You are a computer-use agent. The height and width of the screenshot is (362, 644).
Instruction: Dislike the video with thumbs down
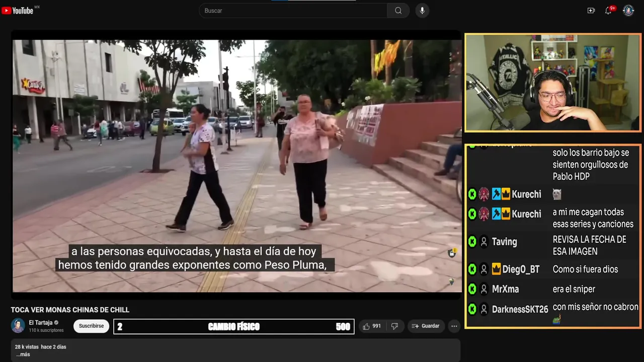[x=394, y=326]
